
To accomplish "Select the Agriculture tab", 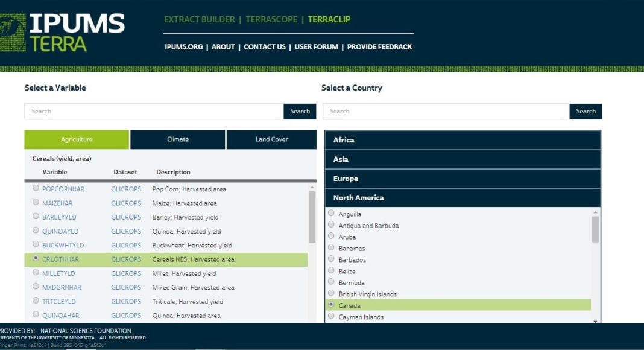I will click(77, 139).
